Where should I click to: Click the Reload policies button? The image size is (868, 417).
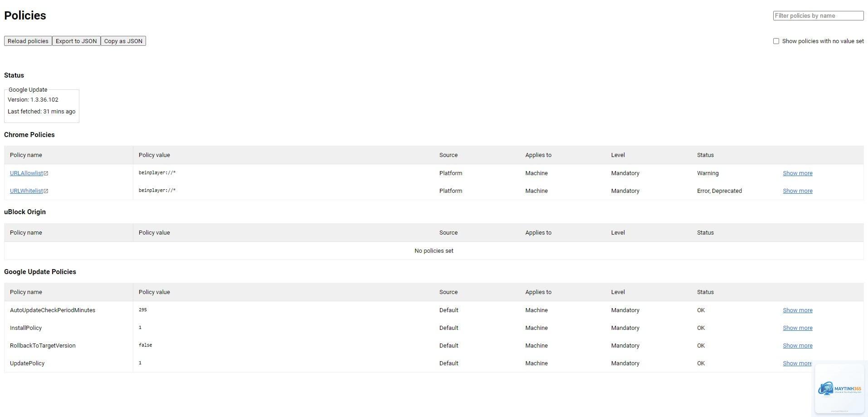pos(28,41)
